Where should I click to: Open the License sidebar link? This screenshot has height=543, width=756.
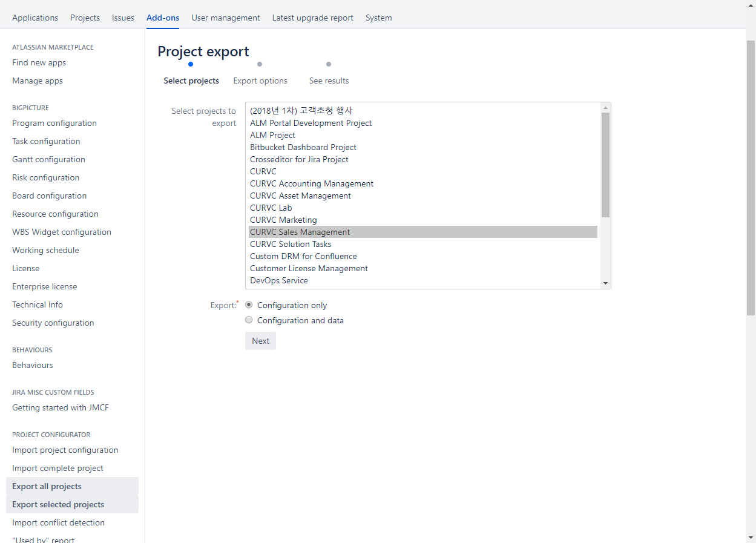coord(25,268)
